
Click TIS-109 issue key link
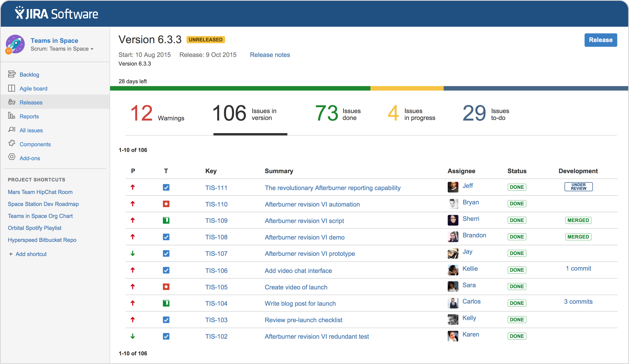[217, 220]
